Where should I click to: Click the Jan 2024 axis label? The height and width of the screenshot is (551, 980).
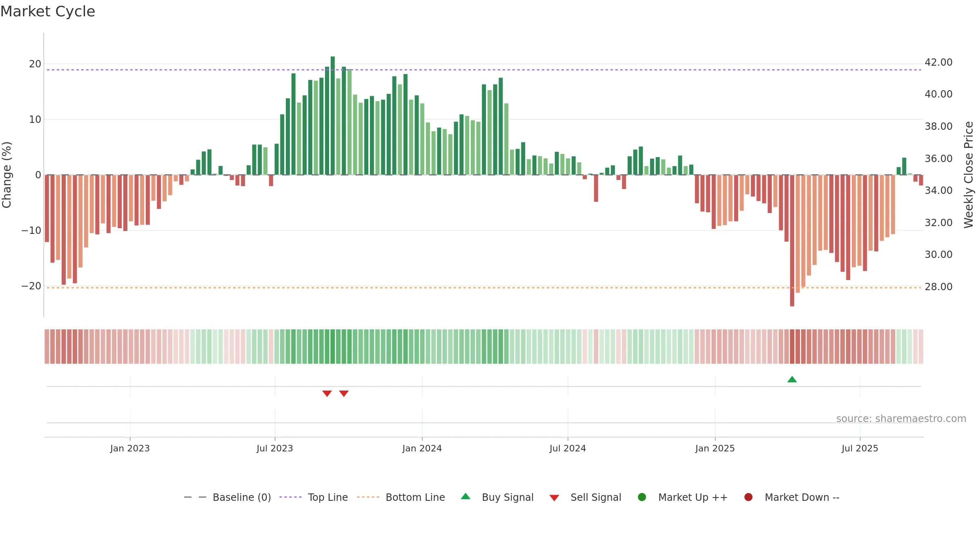click(x=422, y=448)
